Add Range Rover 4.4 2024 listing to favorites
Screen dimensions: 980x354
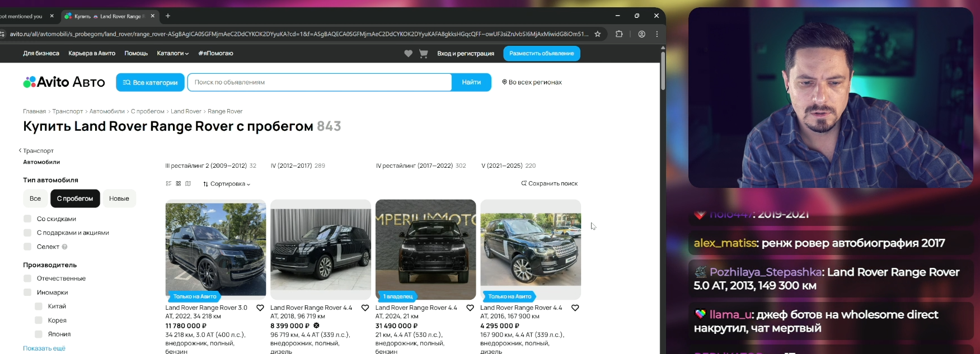[x=470, y=308]
